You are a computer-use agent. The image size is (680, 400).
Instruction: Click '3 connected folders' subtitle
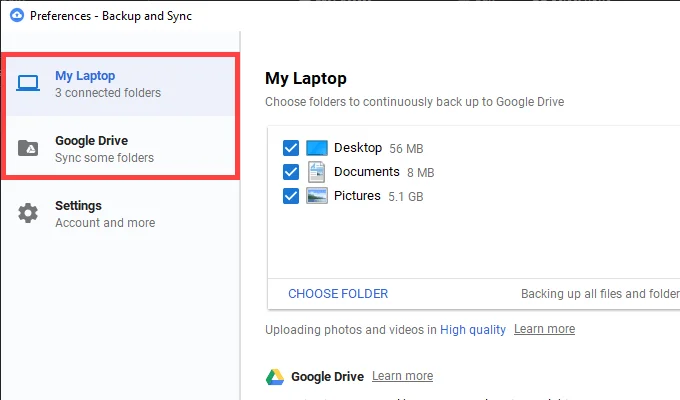[108, 93]
